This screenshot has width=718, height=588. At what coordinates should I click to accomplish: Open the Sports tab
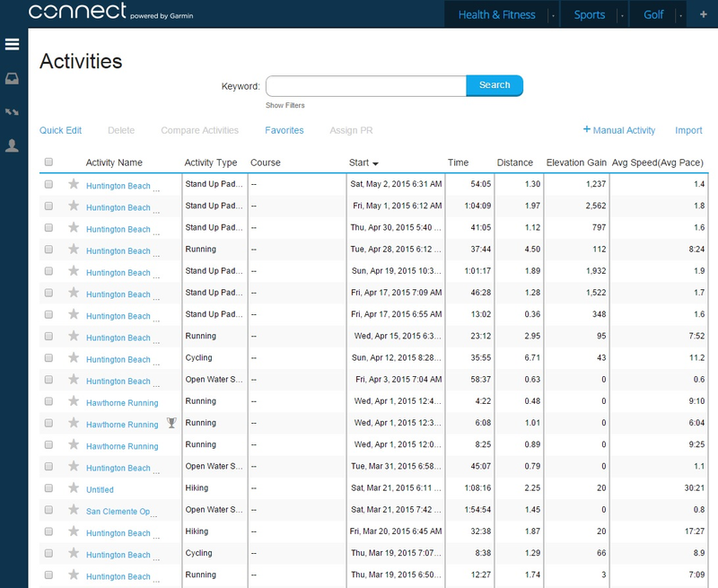click(590, 14)
